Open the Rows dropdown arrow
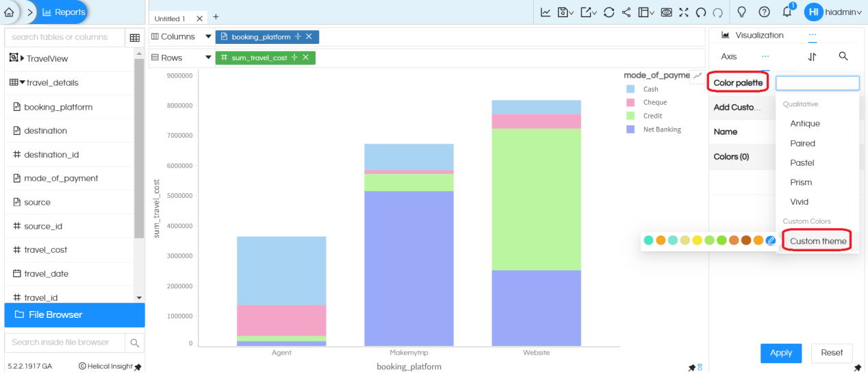This screenshot has width=868, height=374. point(209,58)
